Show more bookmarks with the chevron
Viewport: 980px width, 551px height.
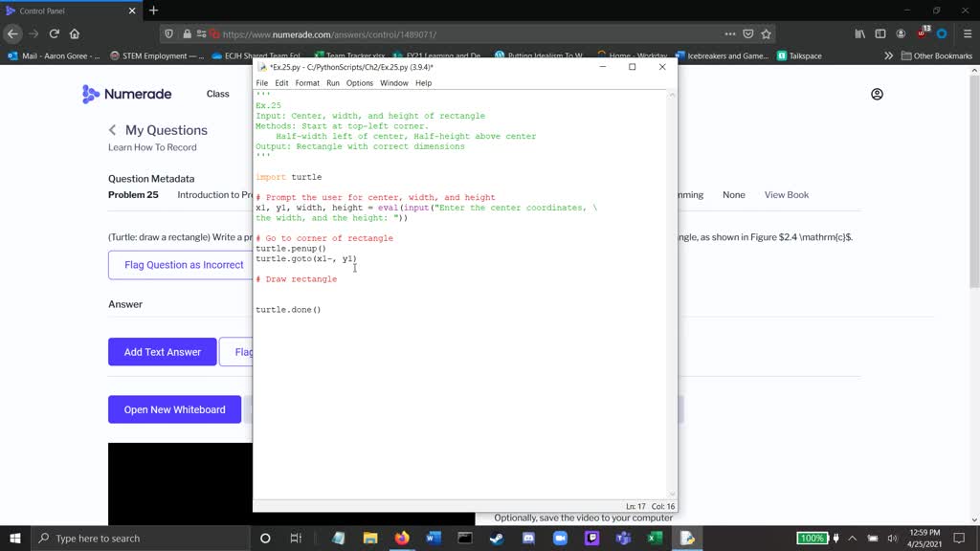(x=888, y=55)
